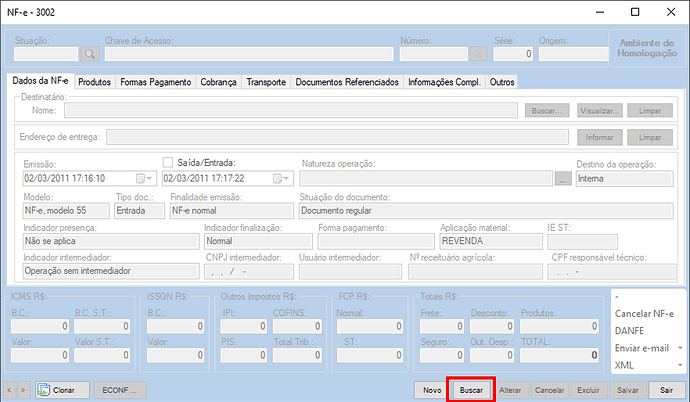The height and width of the screenshot is (402, 690).
Task: Click the Finalidade emissão NF-e normal field
Action: point(232,211)
